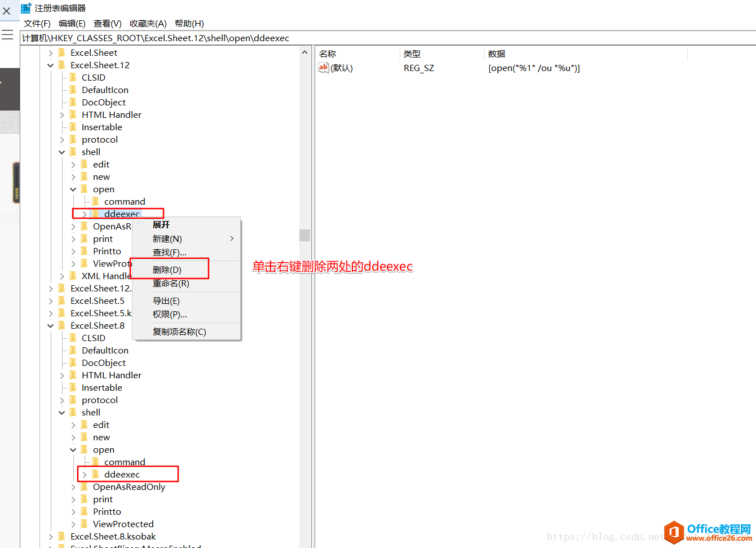
Task: Click the Insertable key folder icon
Action: (x=72, y=127)
